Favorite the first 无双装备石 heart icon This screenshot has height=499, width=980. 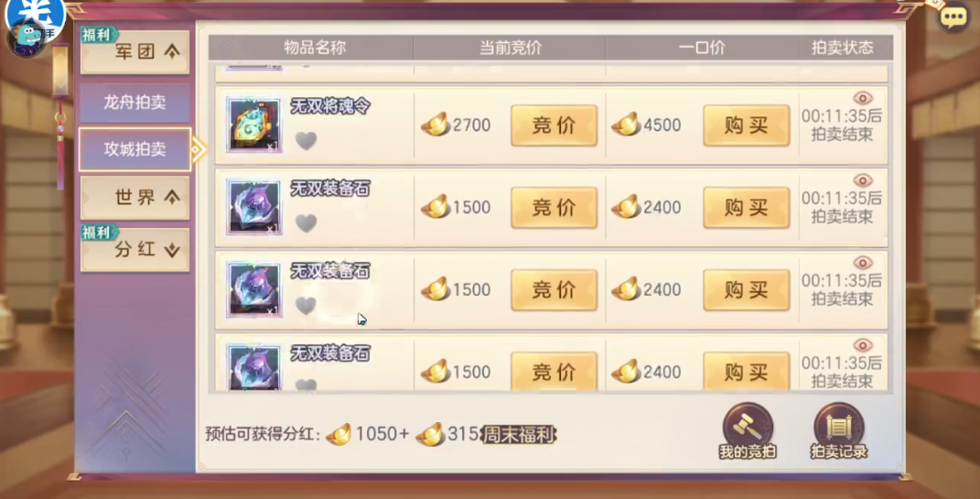(x=306, y=223)
